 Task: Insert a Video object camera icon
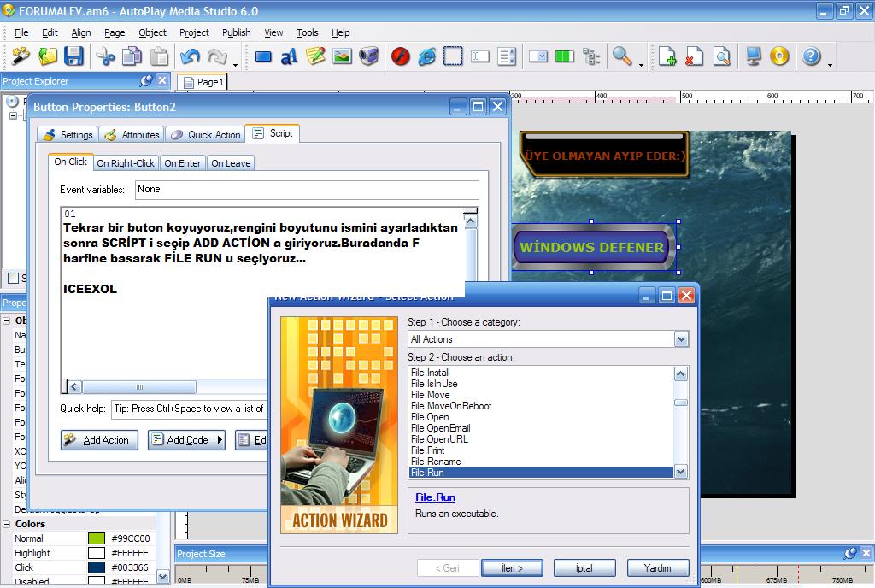pos(369,56)
